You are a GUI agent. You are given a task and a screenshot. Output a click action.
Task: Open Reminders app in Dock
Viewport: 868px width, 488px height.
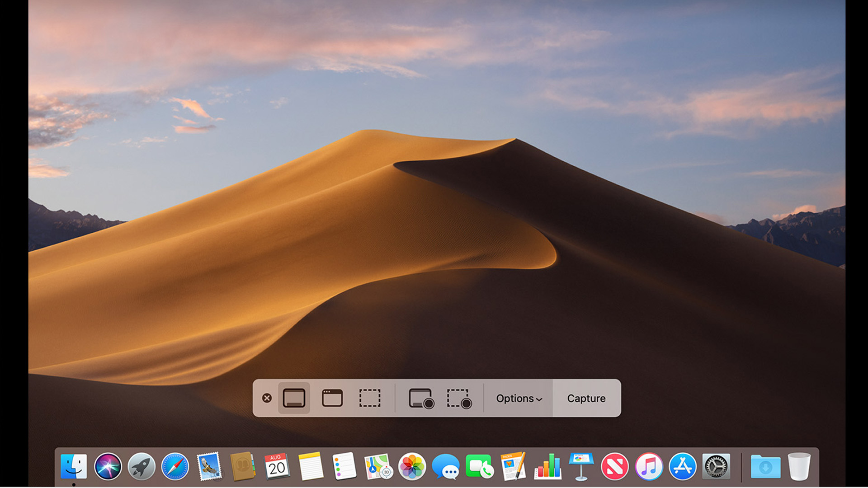click(344, 466)
